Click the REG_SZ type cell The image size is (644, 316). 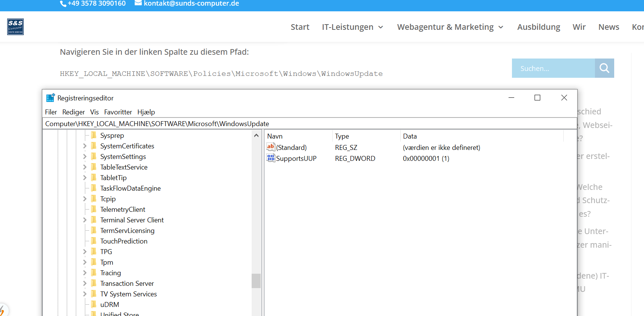(346, 148)
